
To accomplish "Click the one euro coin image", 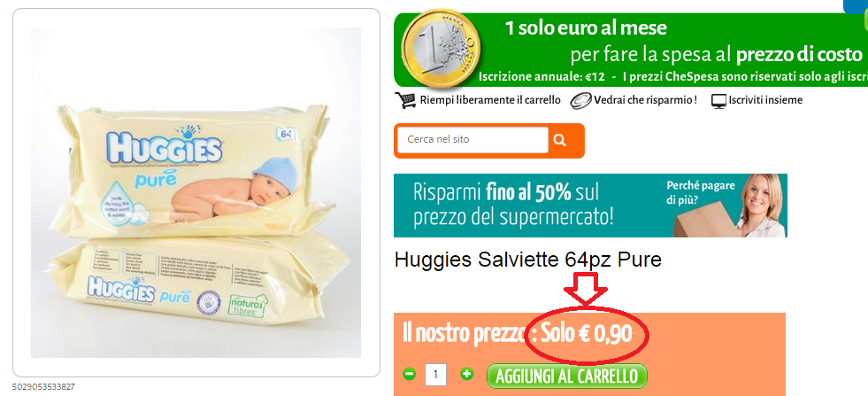I will [x=441, y=48].
